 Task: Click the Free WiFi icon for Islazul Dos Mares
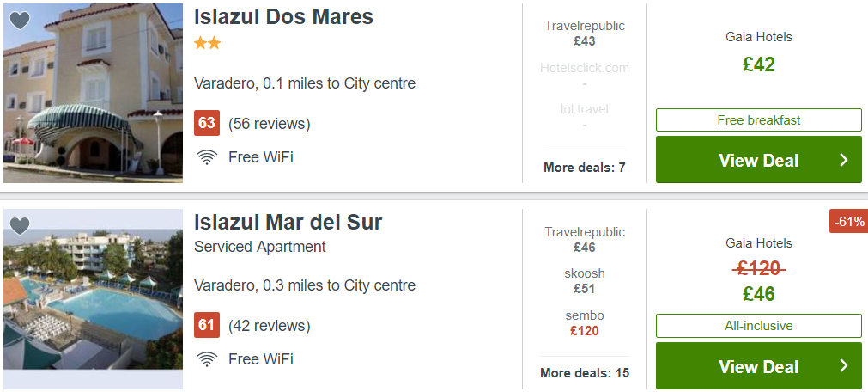point(207,157)
